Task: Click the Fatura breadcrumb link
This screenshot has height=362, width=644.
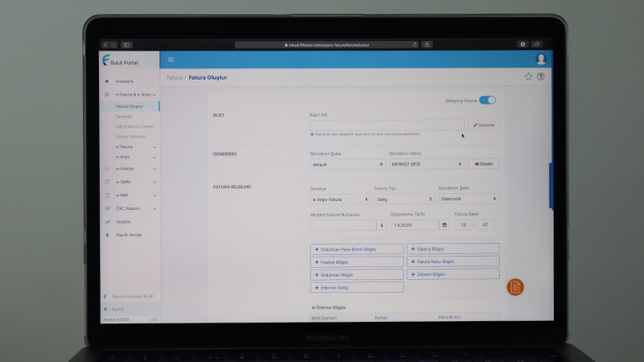Action: 174,77
